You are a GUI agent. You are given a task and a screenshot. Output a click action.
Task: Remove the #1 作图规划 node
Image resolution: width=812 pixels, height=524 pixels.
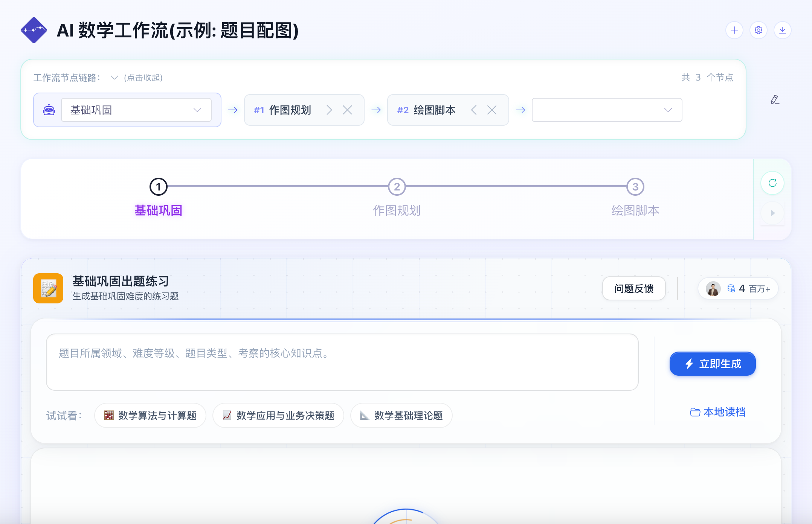[347, 110]
